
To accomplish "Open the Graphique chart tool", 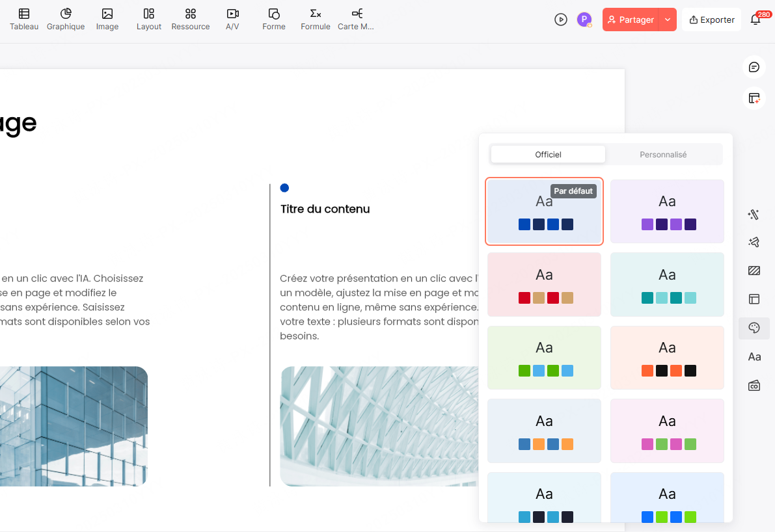I will [x=66, y=19].
